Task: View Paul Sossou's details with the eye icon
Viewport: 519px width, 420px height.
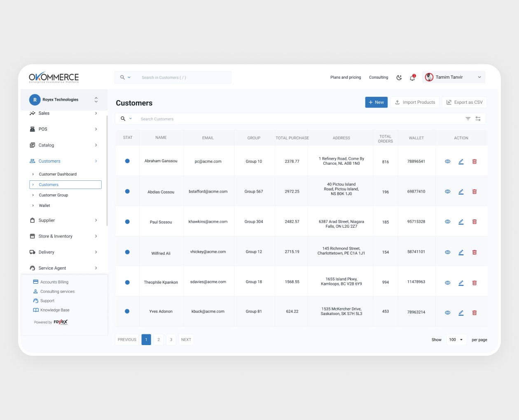Action: tap(447, 222)
